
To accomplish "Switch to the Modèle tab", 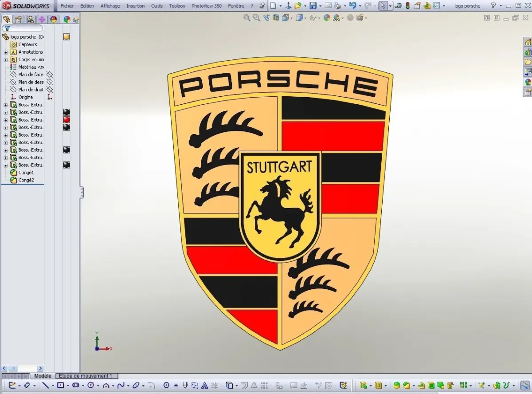I will coord(43,376).
